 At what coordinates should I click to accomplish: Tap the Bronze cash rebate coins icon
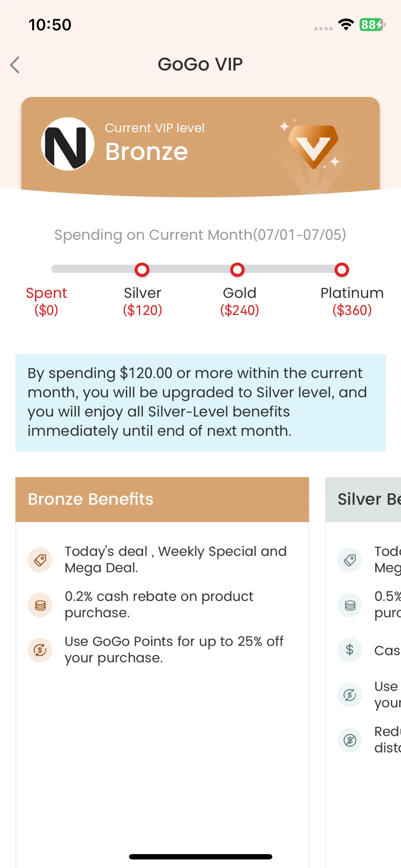click(40, 605)
